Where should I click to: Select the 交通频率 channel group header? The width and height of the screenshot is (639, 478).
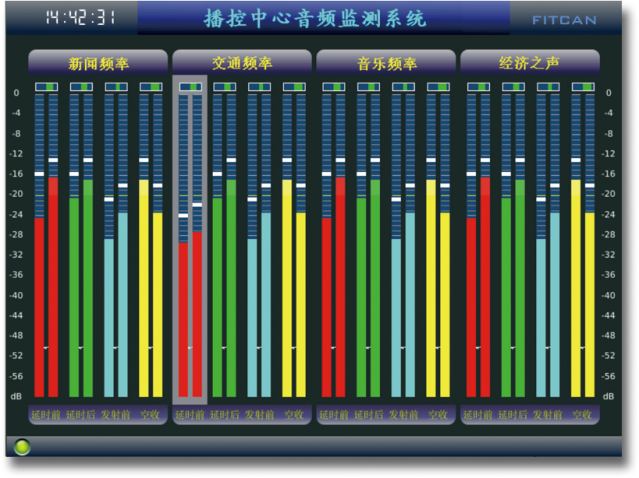pyautogui.click(x=242, y=63)
